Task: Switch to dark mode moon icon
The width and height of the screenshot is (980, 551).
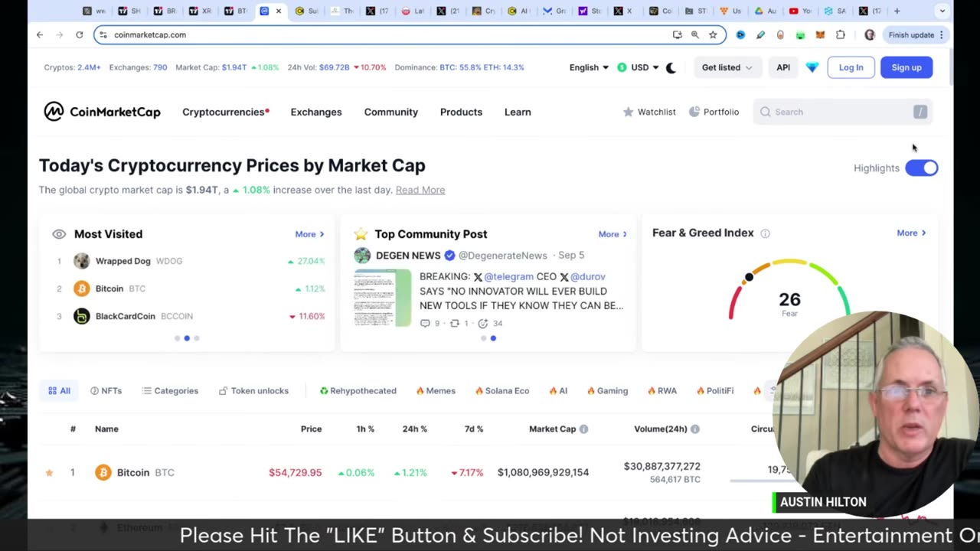Action: pyautogui.click(x=671, y=67)
